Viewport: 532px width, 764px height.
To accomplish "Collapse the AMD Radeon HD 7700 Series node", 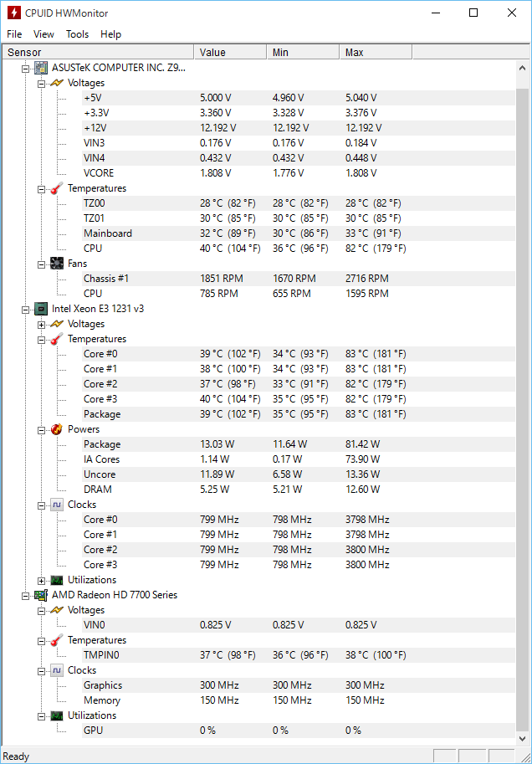I will (26, 596).
